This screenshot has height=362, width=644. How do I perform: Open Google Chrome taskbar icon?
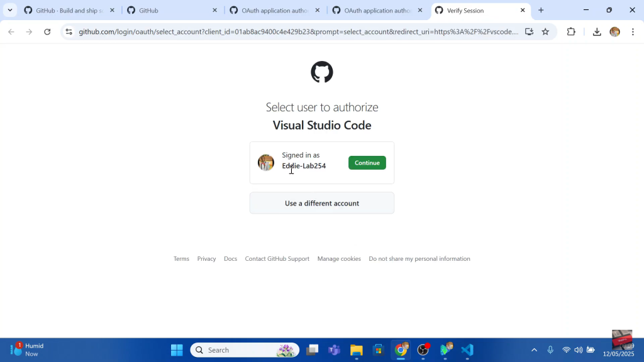tap(401, 350)
